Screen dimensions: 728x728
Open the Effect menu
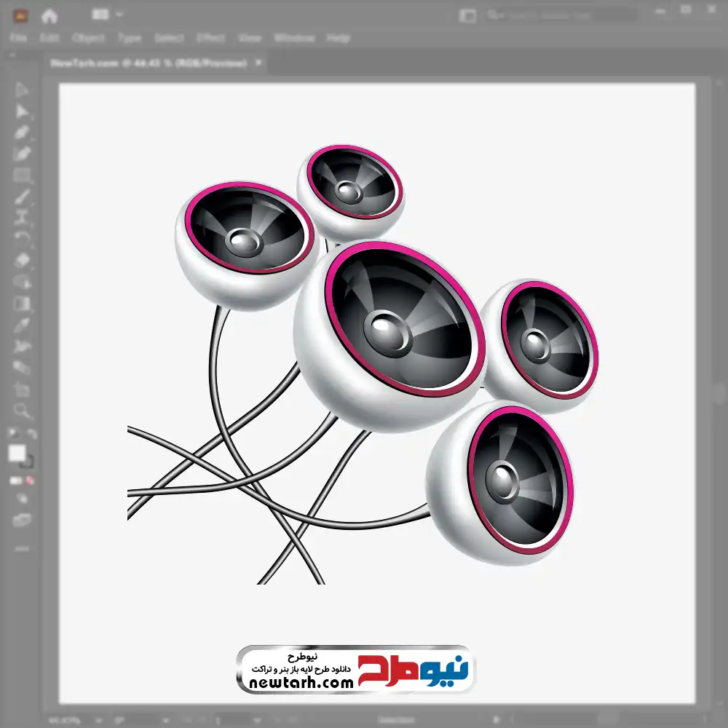[x=210, y=38]
